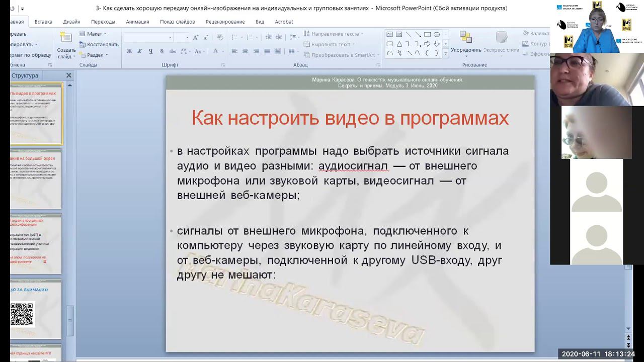
Task: Select the Left Brace shape
Action: click(427, 53)
